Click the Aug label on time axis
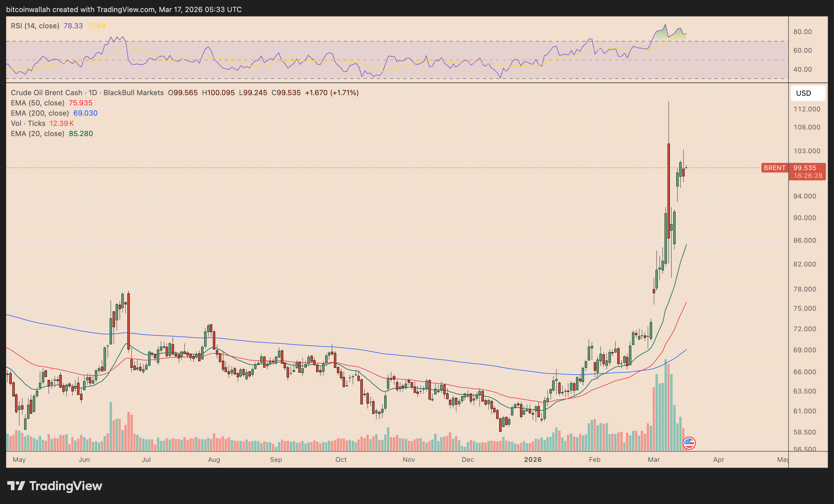Viewport: 834px width, 504px height. tap(214, 460)
